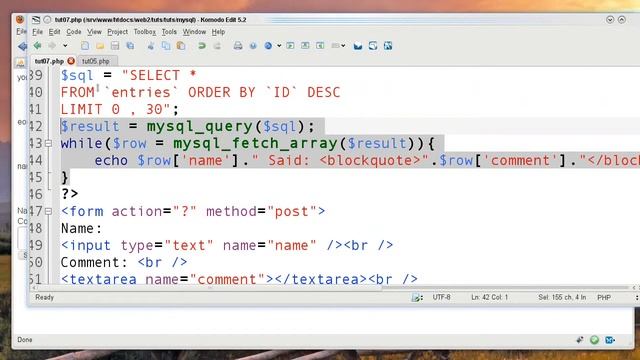Image resolution: width=640 pixels, height=360 pixels.
Task: Click the Name: text on line 48
Action: 81,228
